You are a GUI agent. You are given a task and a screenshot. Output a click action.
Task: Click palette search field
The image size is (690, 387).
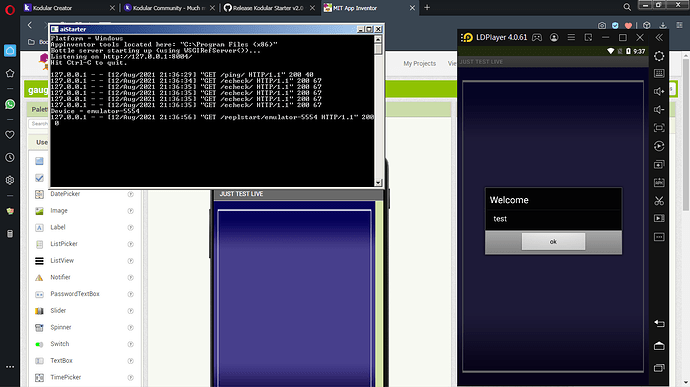point(39,124)
